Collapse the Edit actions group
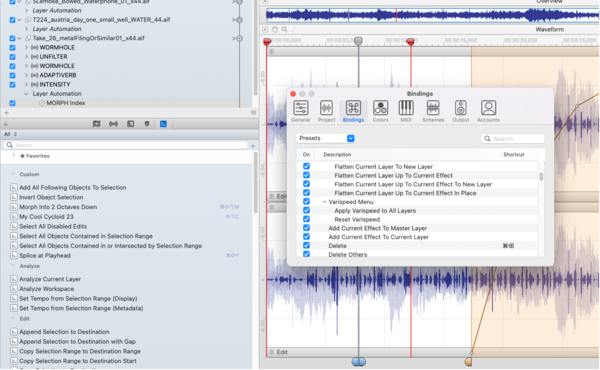 [x=13, y=318]
